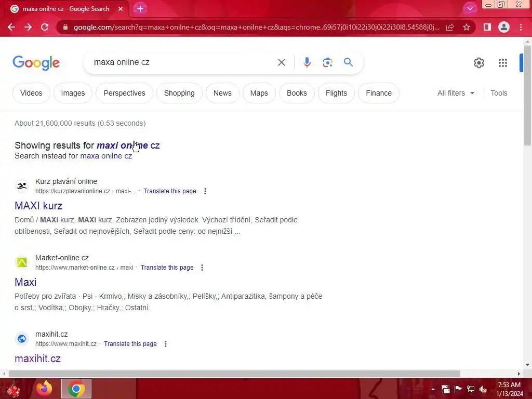The height and width of the screenshot is (399, 532).
Task: Switch to Videos results
Action: tap(31, 93)
